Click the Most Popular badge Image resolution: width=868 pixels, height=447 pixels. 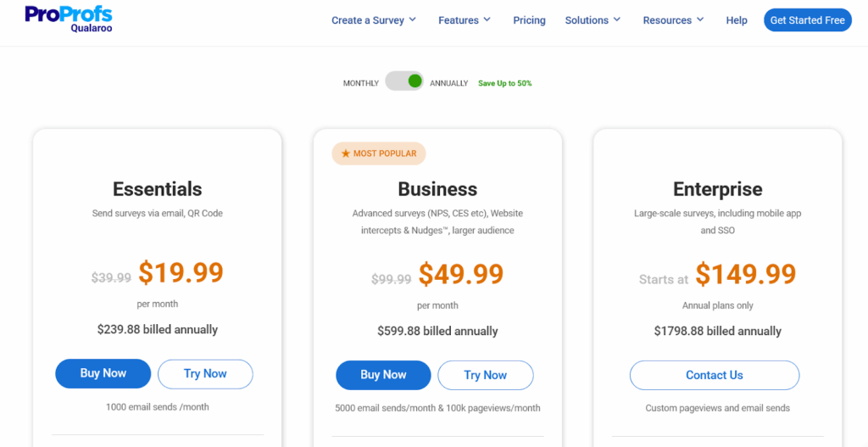click(x=378, y=154)
